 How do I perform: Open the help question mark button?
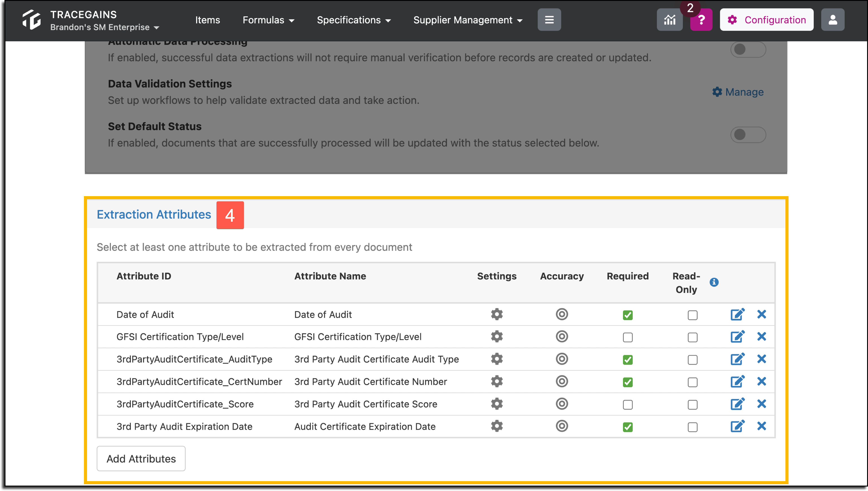(701, 20)
